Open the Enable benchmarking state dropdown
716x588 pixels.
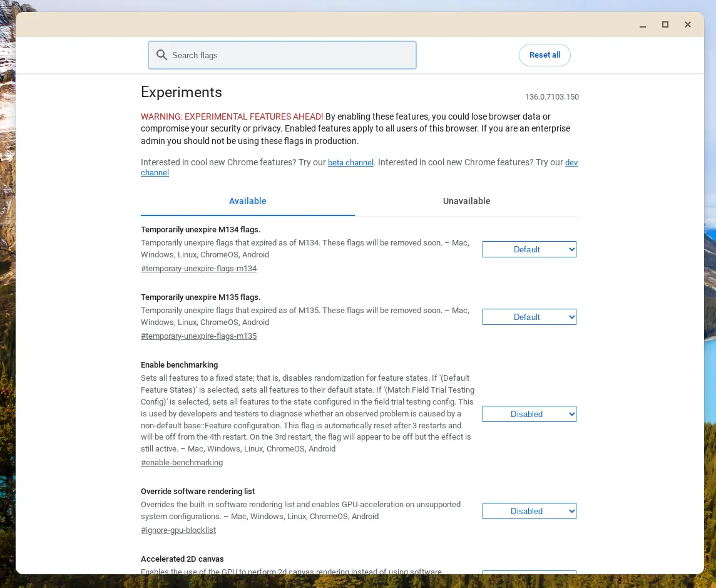(529, 414)
